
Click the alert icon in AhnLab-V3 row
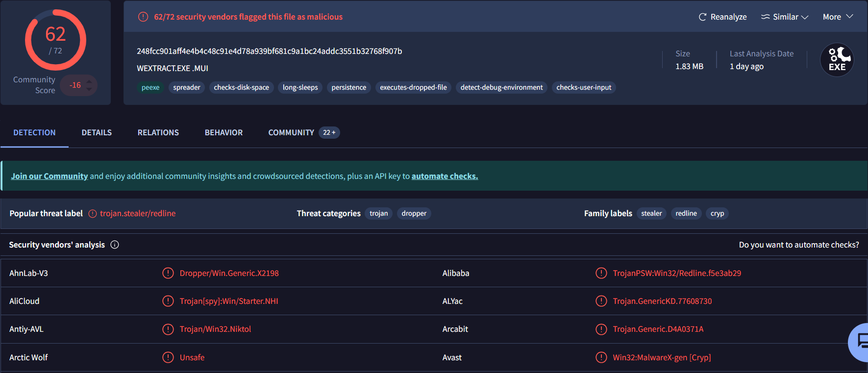[168, 273]
